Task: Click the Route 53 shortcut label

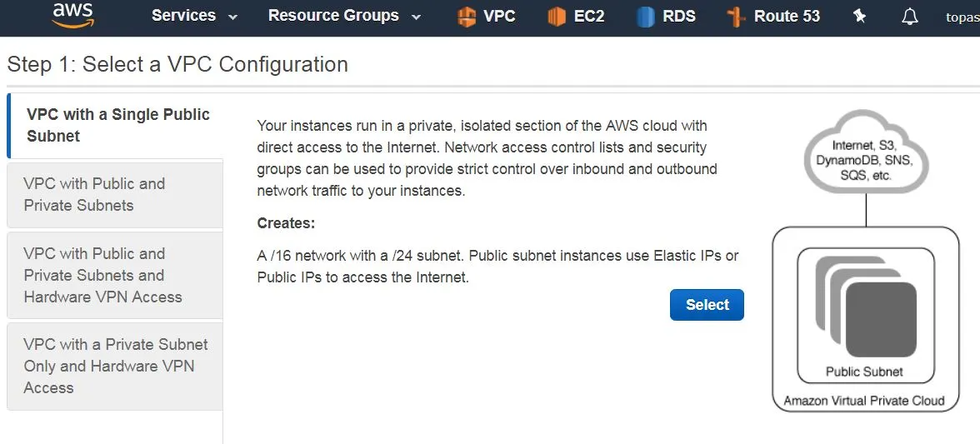Action: [x=787, y=16]
